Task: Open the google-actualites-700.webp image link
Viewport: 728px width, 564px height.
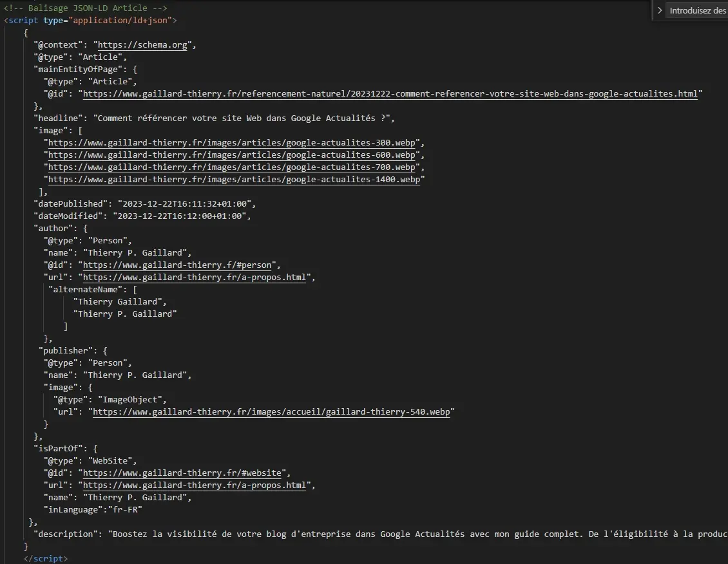Action: (x=232, y=167)
